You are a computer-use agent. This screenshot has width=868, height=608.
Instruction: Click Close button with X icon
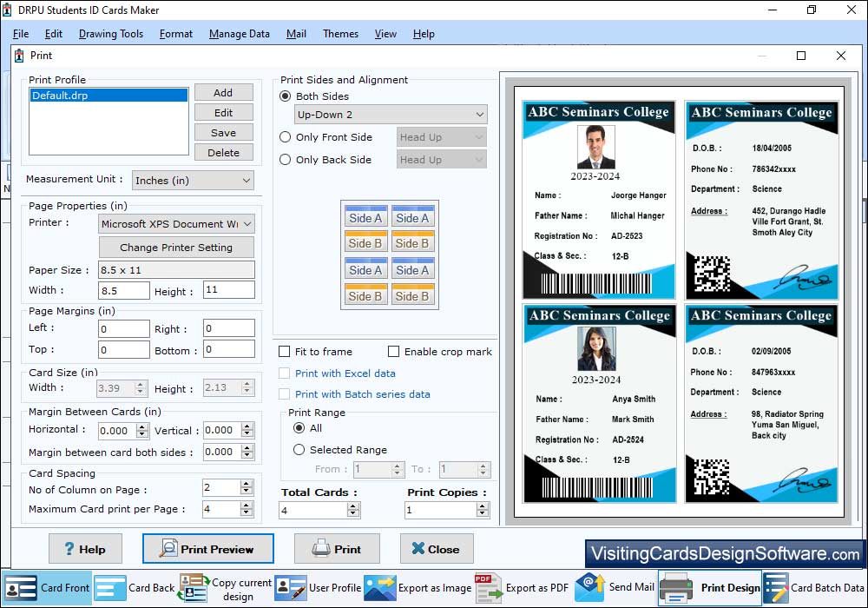pyautogui.click(x=437, y=549)
